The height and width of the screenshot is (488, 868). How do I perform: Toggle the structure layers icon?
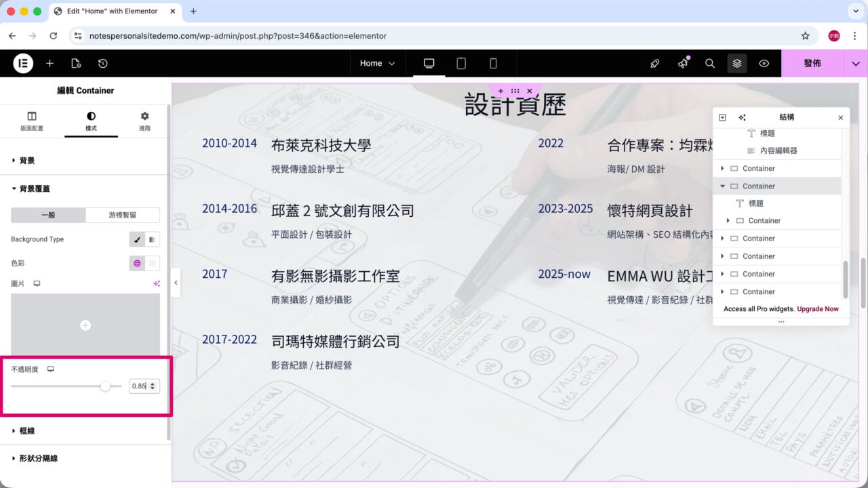click(737, 63)
